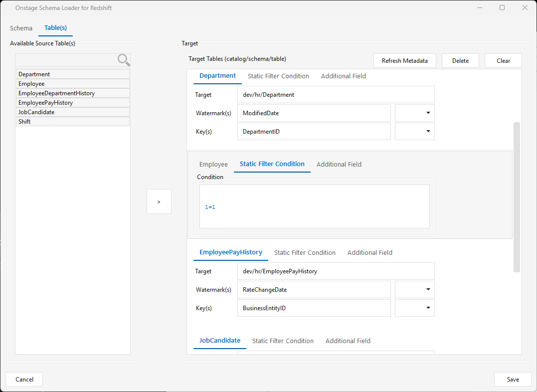The image size is (537, 392).
Task: Open JobCandidate's Additional Field tab
Action: 348,341
